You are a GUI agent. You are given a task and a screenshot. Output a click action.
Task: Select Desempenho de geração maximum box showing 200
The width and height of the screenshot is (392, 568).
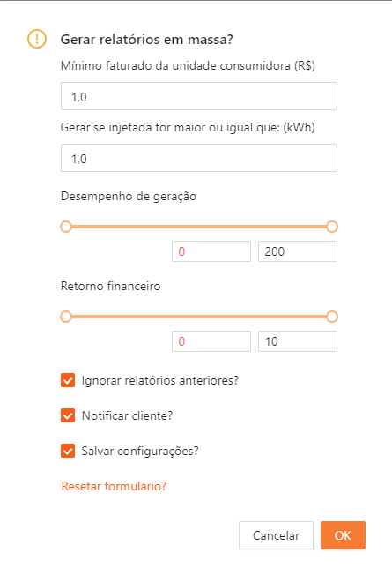point(298,251)
